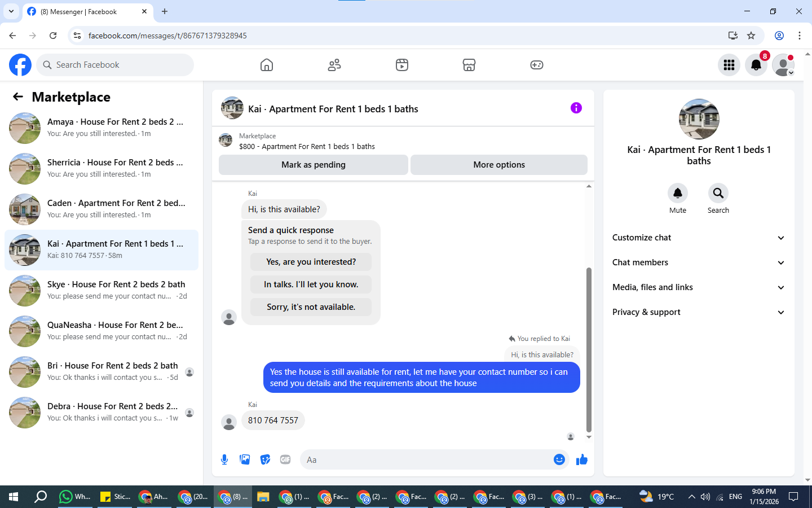Expand Media, files and links section
Viewport: 812px width, 508px height.
point(699,287)
